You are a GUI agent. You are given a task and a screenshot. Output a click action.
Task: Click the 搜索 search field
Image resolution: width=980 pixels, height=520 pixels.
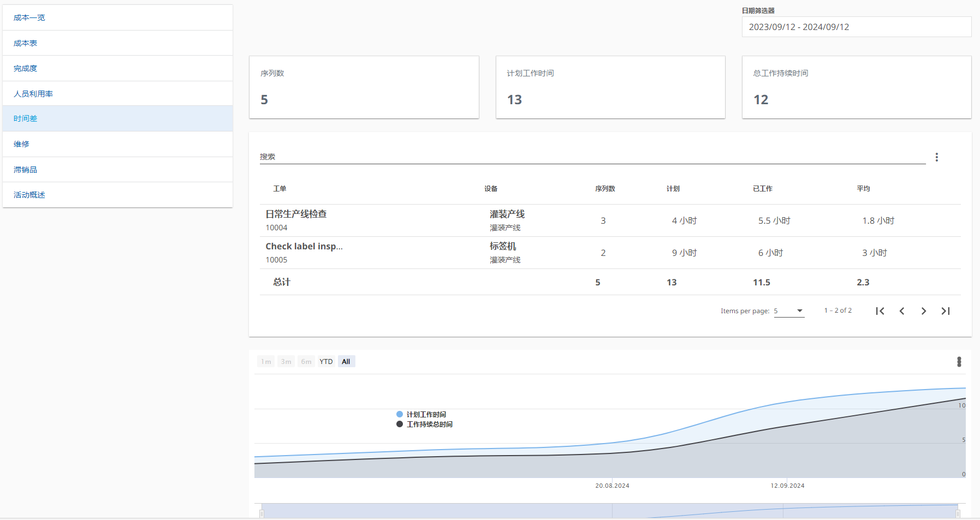[x=592, y=157]
